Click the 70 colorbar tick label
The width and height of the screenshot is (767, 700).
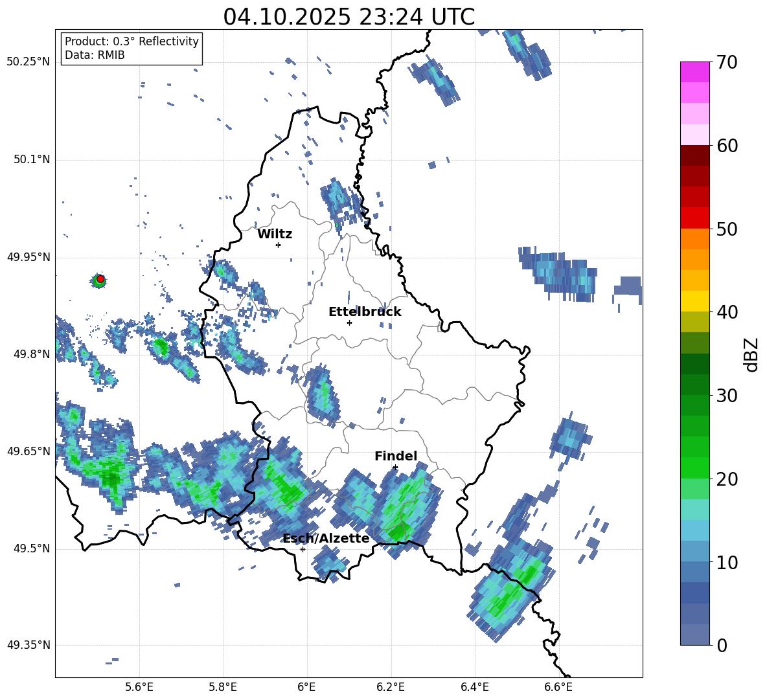point(727,63)
